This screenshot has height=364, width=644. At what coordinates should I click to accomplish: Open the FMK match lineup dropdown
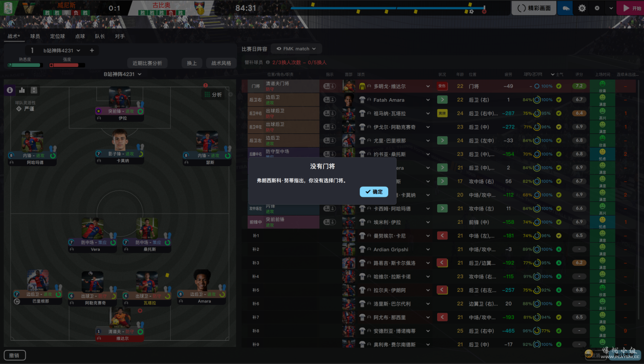[296, 48]
